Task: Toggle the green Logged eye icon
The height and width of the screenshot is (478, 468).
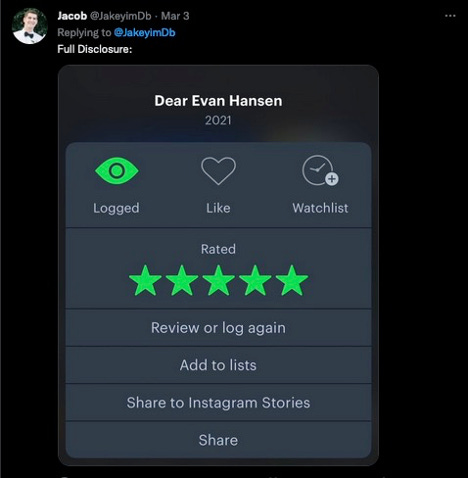Action: (117, 171)
